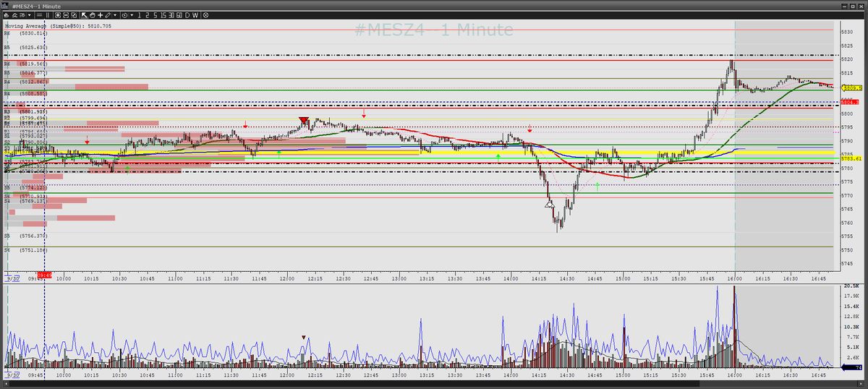
Task: Add a horizontal line with the toolbar tool
Action: click(x=39, y=15)
